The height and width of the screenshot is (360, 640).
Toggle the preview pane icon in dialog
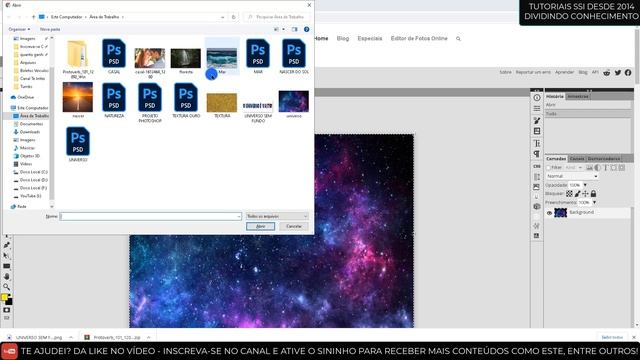[295, 29]
